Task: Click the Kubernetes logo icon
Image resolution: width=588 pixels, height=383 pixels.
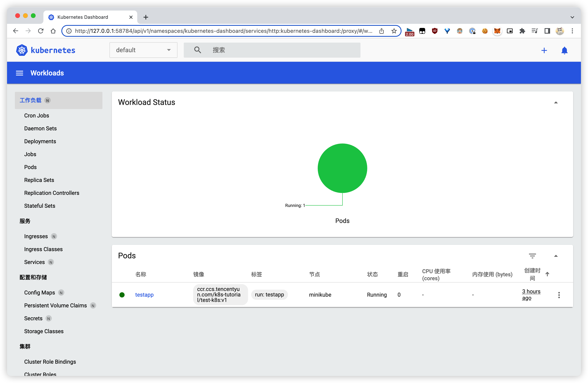Action: 22,50
